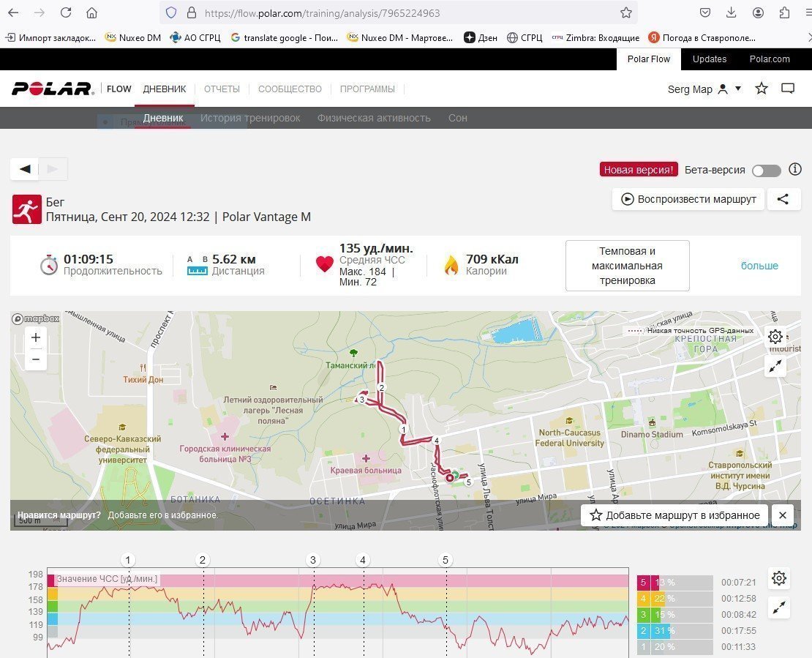Open map settings gear icon
Viewport: 812px width, 658px height.
point(775,337)
